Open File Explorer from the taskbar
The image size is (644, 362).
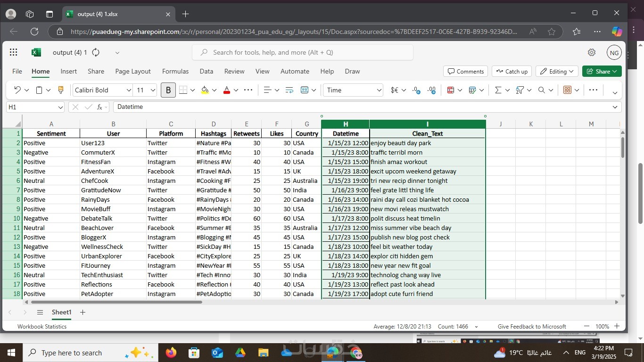coord(264,353)
